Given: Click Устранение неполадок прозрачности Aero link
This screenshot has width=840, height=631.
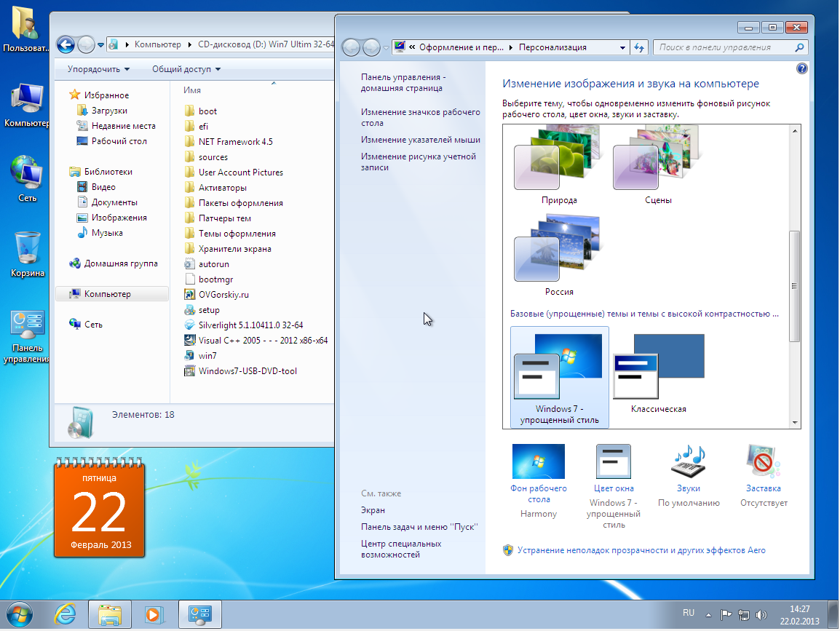Looking at the screenshot, I should pos(641,550).
